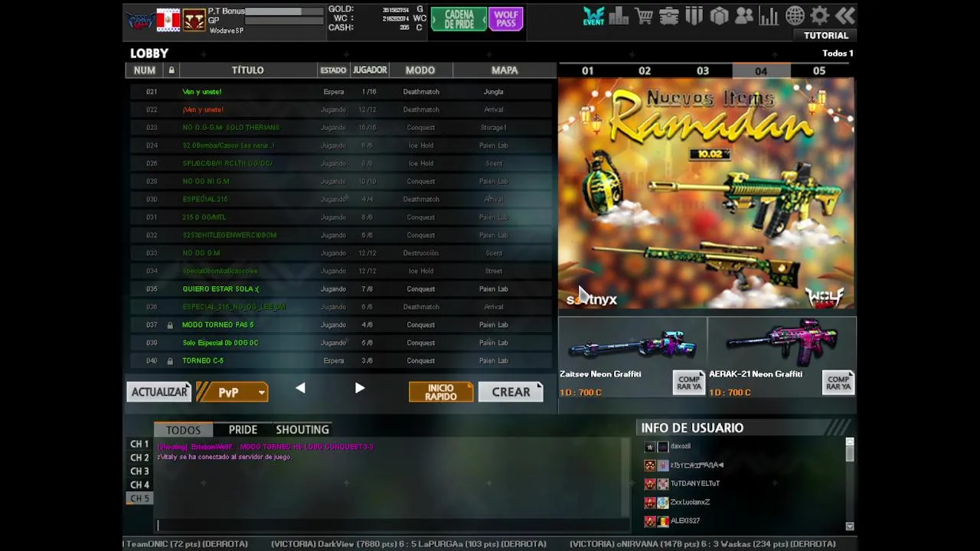The height and width of the screenshot is (551, 980).
Task: Select chat channel CH 2
Action: 139,458
